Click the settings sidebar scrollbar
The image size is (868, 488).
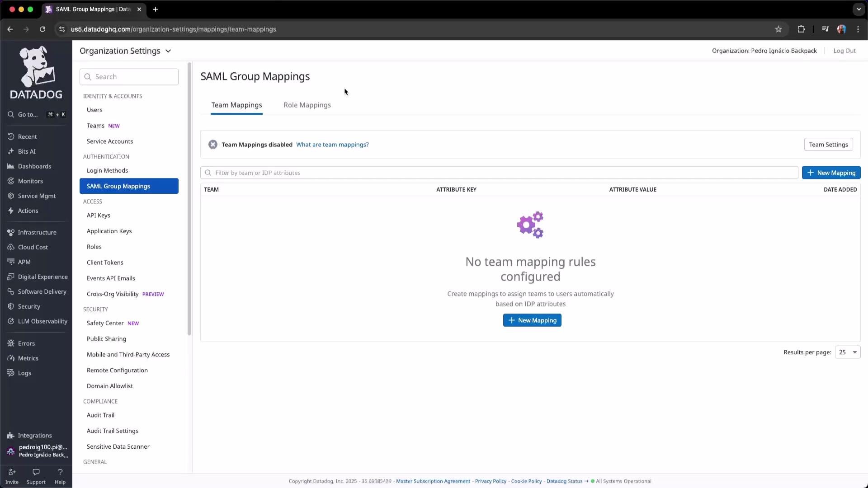(x=189, y=199)
